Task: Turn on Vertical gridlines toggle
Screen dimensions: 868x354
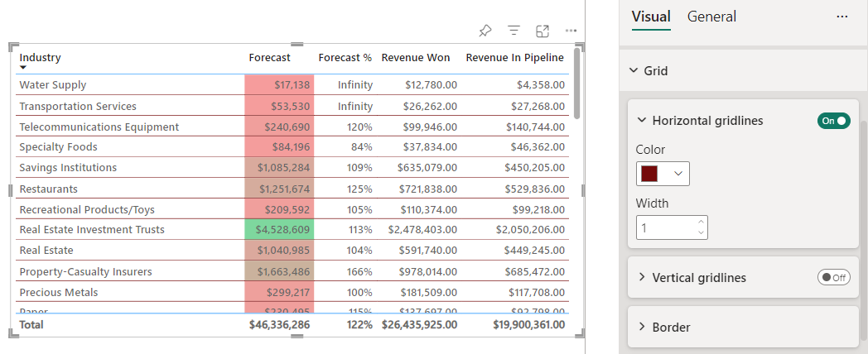Action: pos(833,278)
